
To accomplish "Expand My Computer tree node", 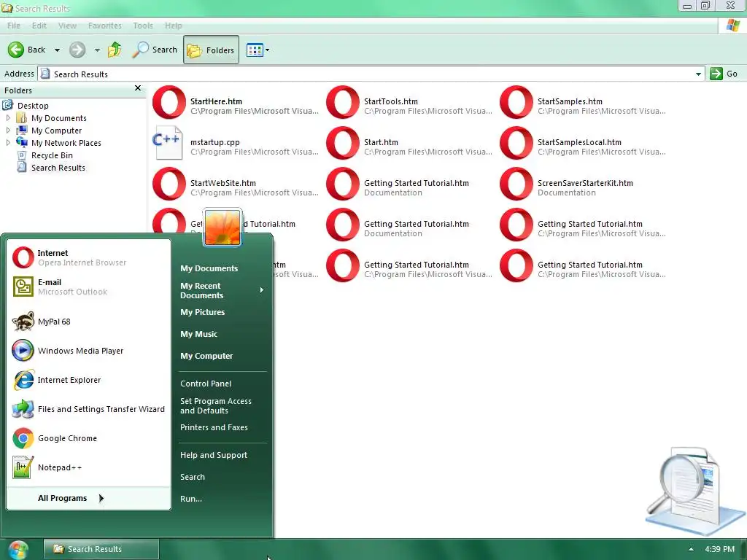I will 8,130.
